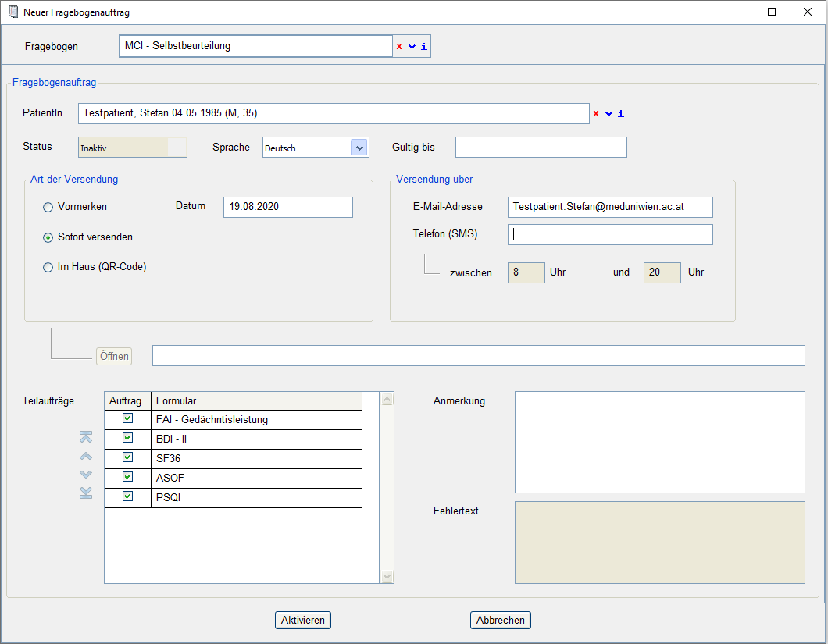Show info for the selected PatientIn
Screen dimensions: 828x644
(621, 114)
